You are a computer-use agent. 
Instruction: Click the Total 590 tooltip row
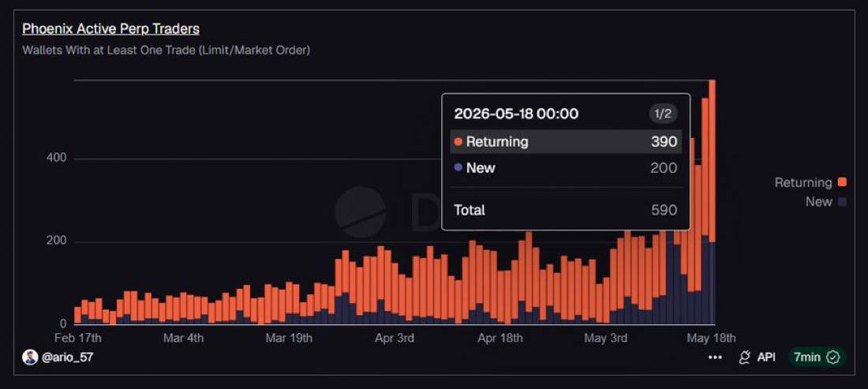click(566, 210)
